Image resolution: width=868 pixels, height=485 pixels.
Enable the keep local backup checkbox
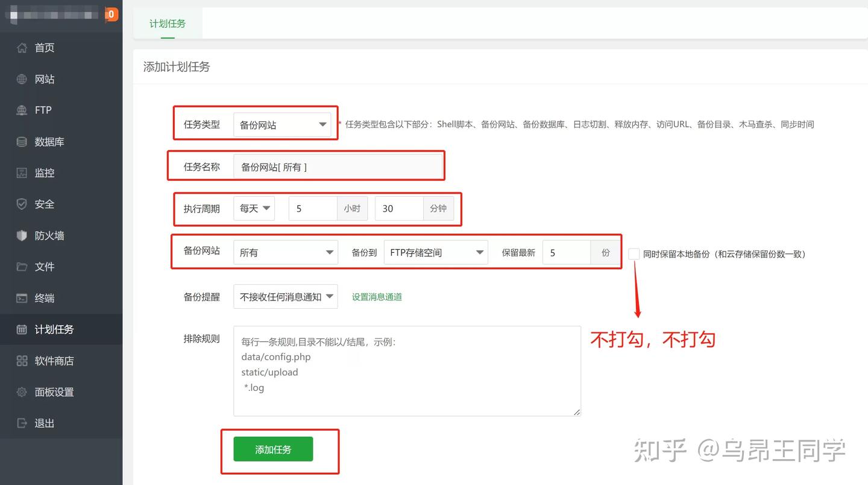[x=634, y=254]
